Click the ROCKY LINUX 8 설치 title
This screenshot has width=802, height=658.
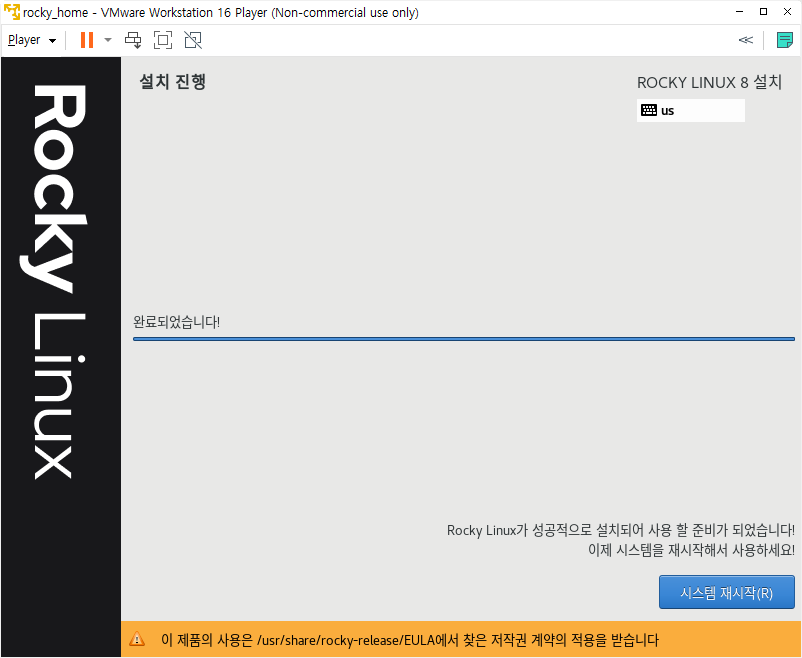tap(709, 82)
